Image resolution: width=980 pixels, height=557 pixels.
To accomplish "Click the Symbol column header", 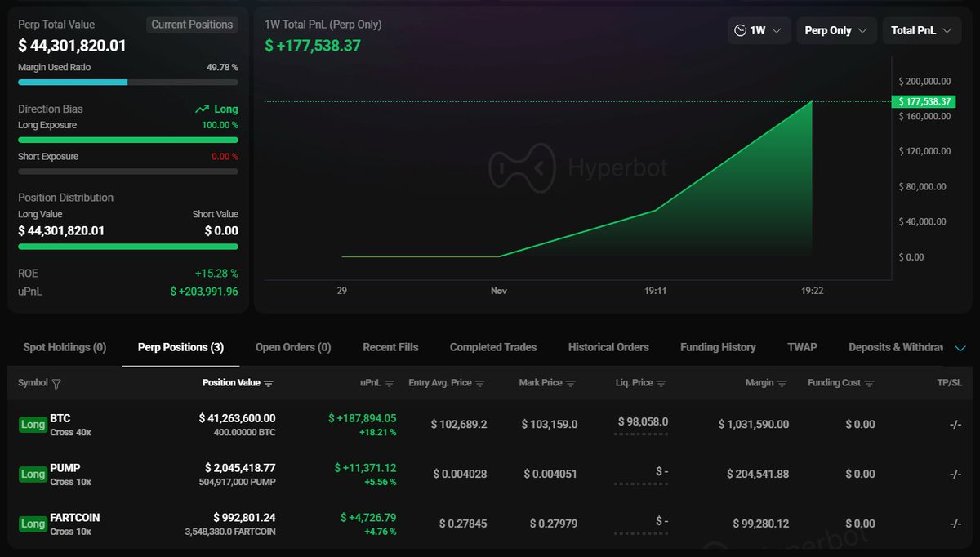I will click(33, 383).
